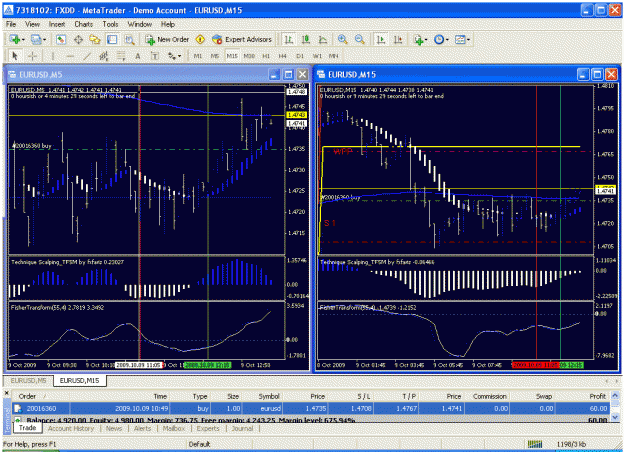Select the horizontal line drawing tool

tap(70, 56)
